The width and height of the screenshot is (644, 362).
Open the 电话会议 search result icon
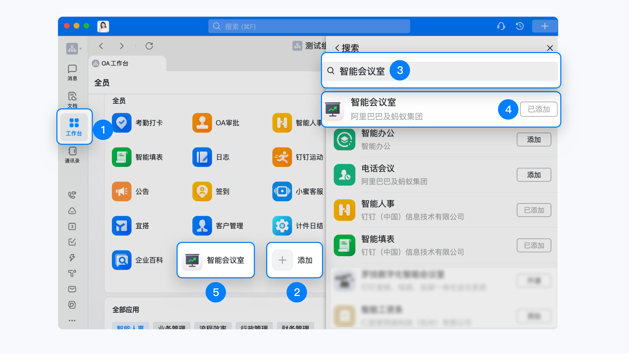[345, 175]
